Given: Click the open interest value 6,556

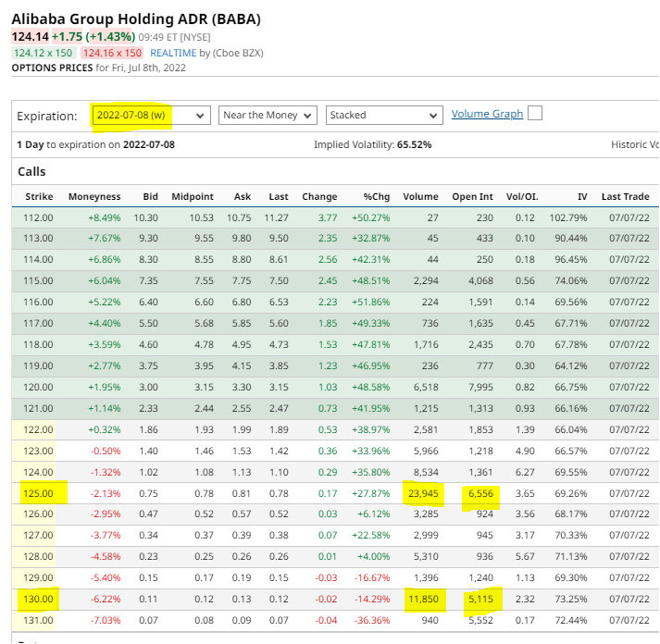Looking at the screenshot, I should (x=480, y=493).
